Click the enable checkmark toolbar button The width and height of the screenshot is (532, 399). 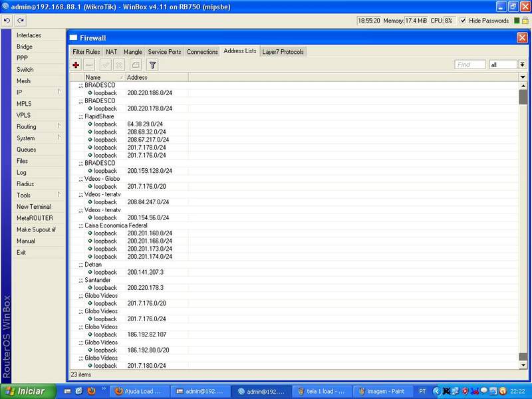(x=106, y=65)
